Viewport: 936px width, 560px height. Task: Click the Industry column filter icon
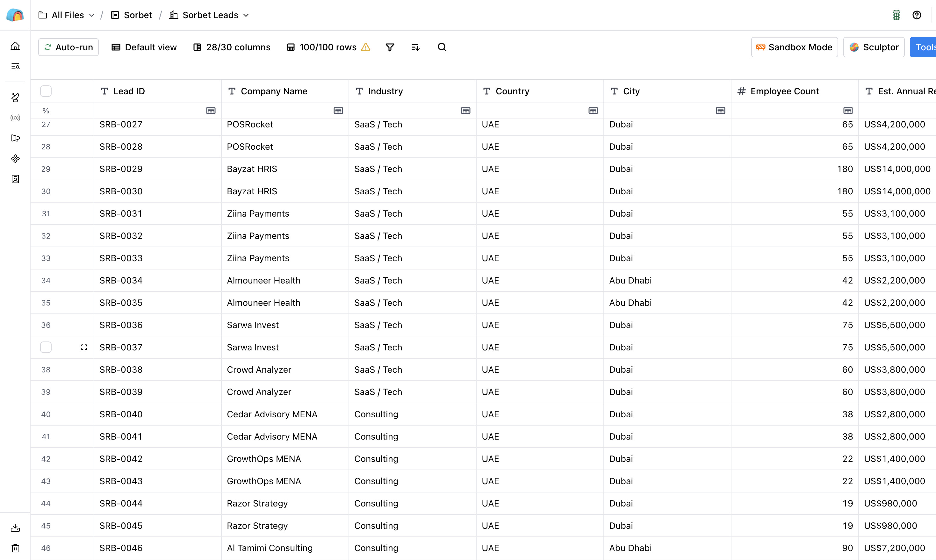[x=466, y=111]
